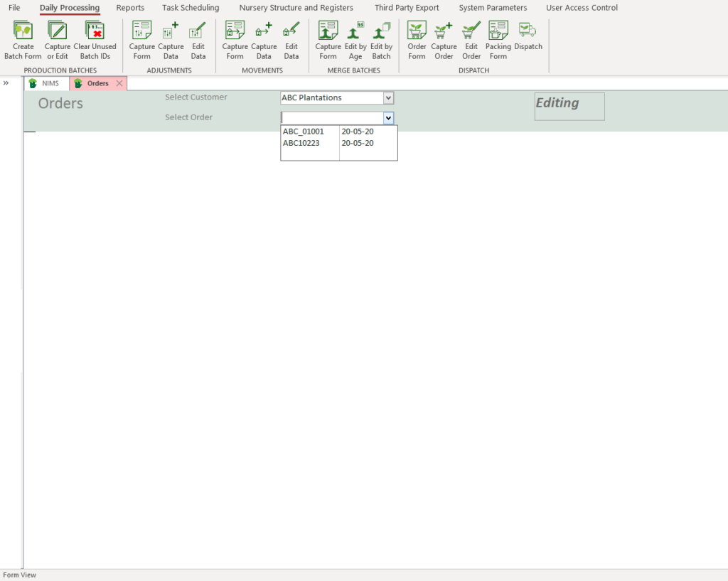Image resolution: width=728 pixels, height=581 pixels.
Task: Open Capture or Edit production batch
Action: click(57, 31)
